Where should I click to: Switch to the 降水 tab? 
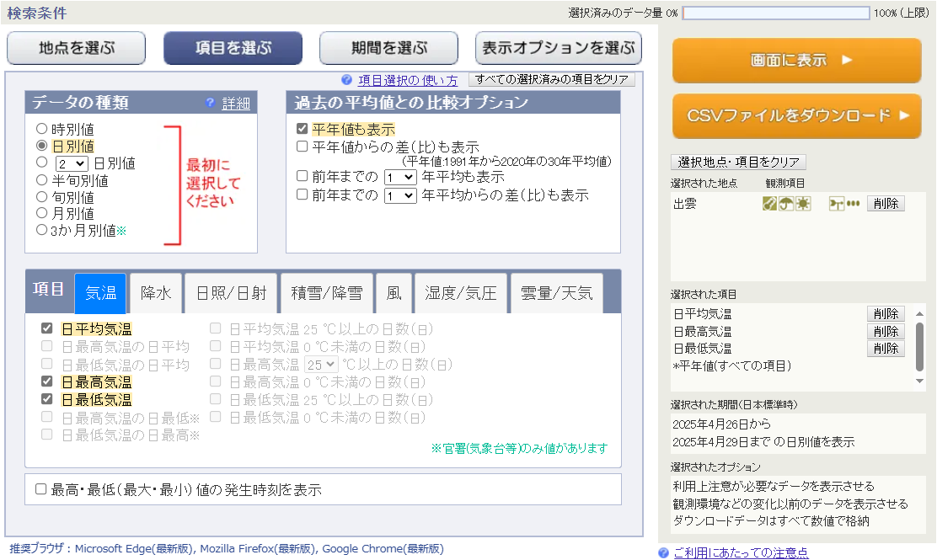[156, 293]
